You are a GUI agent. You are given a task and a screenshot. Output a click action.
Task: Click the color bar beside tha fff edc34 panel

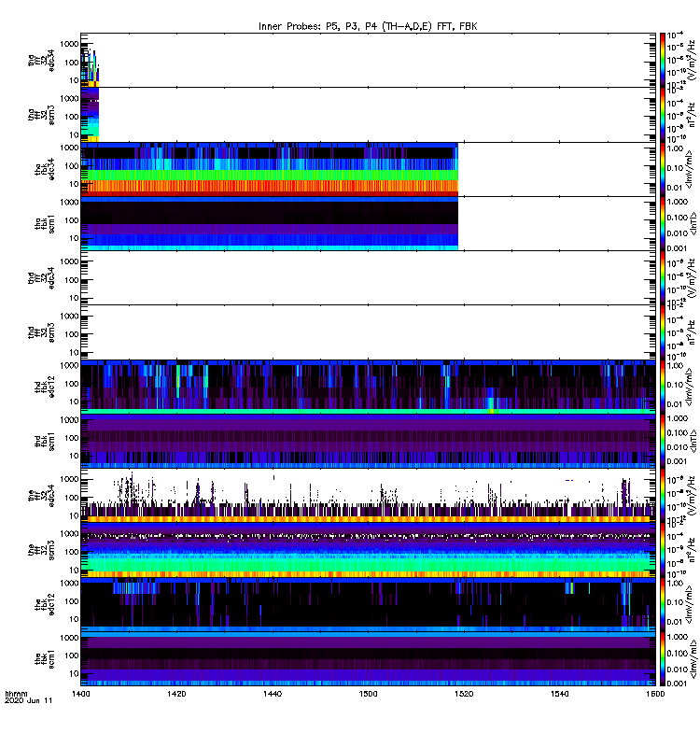[663, 60]
